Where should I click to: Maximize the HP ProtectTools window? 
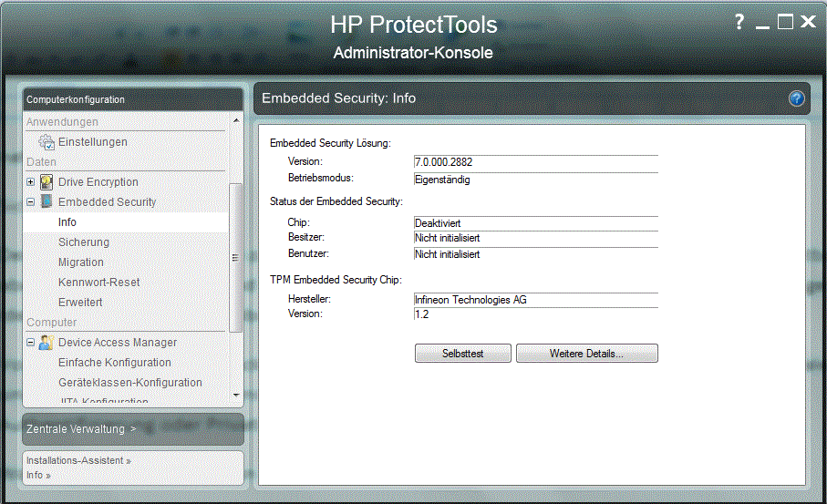coord(785,22)
